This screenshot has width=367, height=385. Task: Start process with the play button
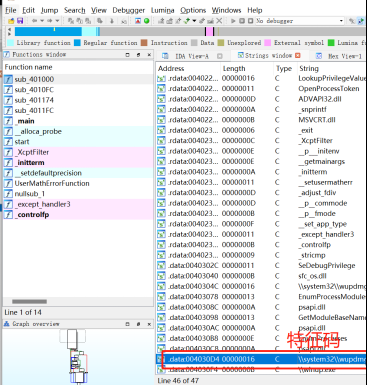[x=233, y=21]
